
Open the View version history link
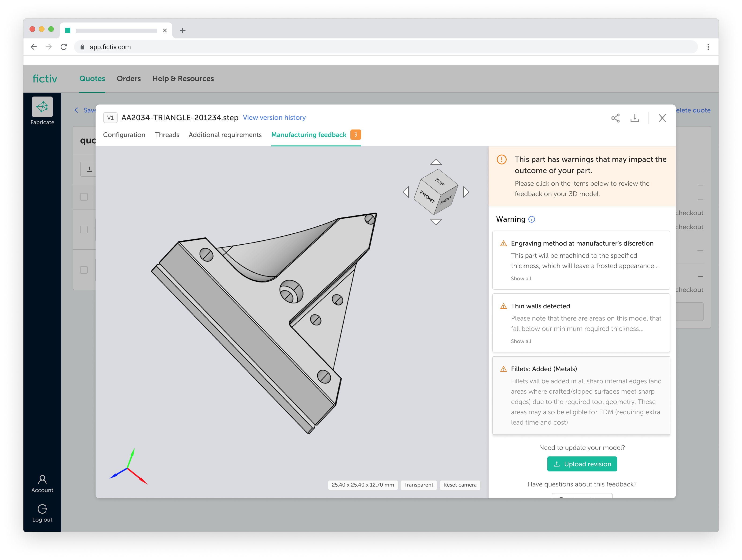coord(274,117)
